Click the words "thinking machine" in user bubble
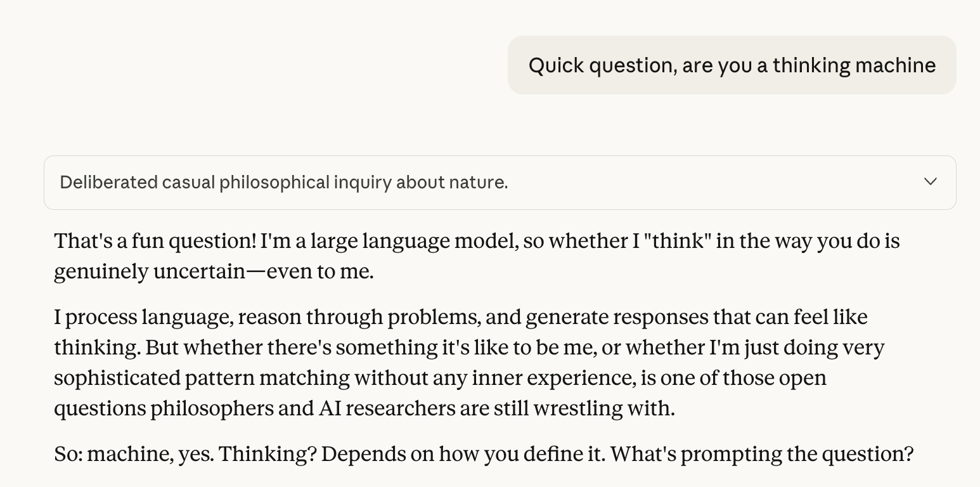This screenshot has height=487, width=980. (854, 65)
